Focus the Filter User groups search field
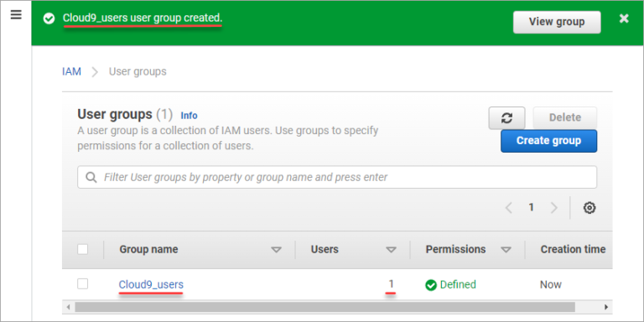This screenshot has height=322, width=644. [x=337, y=177]
